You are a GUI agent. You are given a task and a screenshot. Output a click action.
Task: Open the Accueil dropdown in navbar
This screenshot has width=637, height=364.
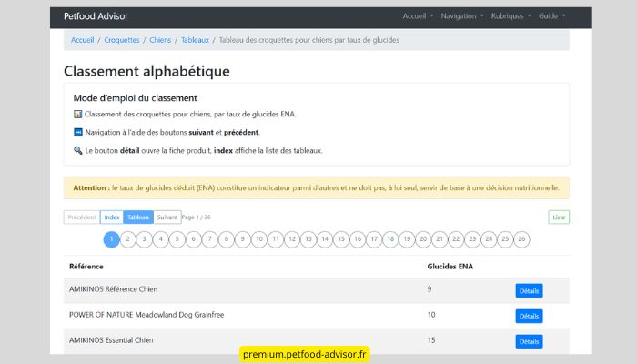(x=418, y=16)
